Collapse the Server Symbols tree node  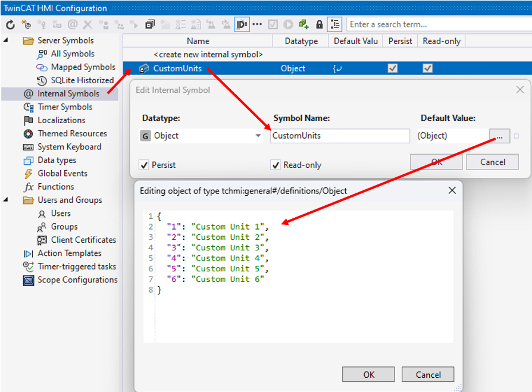pyautogui.click(x=6, y=40)
